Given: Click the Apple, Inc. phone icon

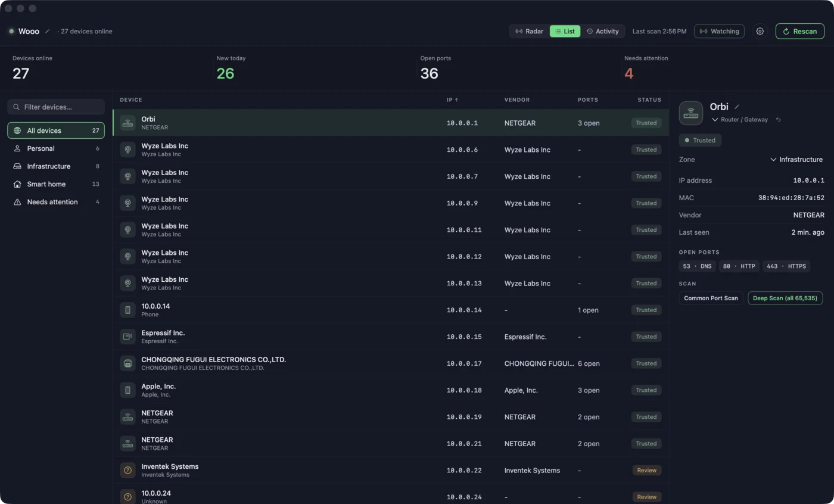Looking at the screenshot, I should (127, 390).
